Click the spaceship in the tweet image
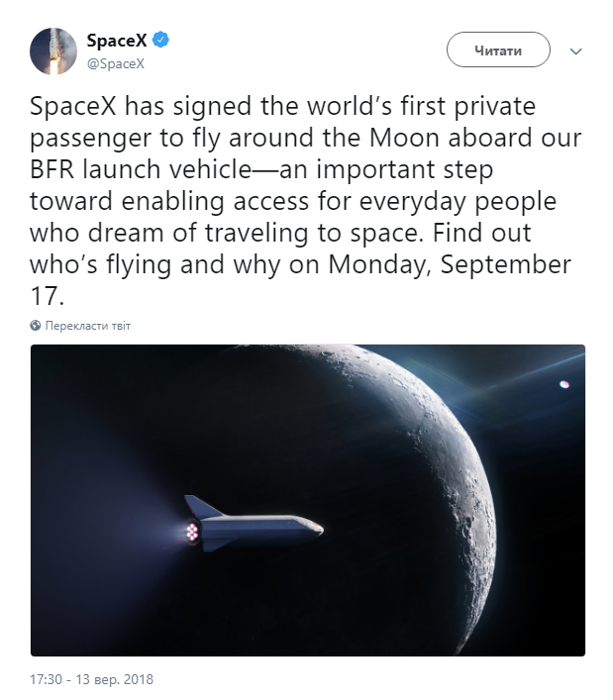 click(x=254, y=523)
